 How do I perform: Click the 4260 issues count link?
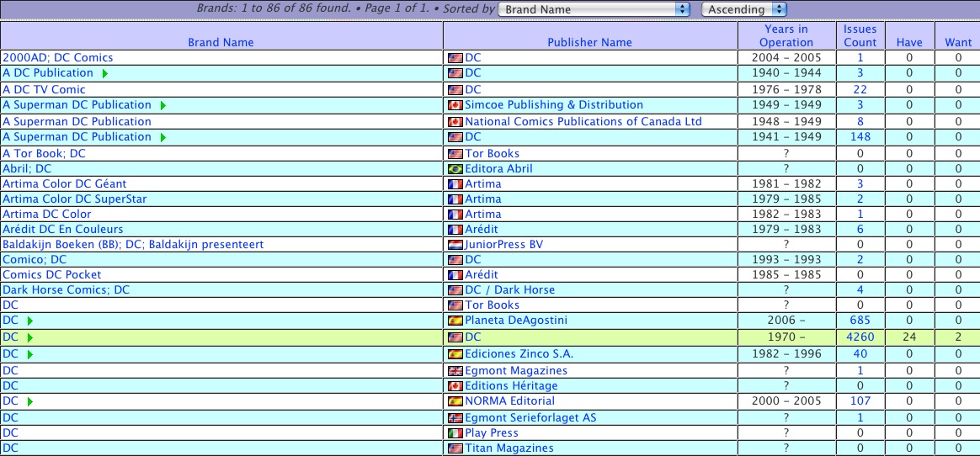click(860, 337)
